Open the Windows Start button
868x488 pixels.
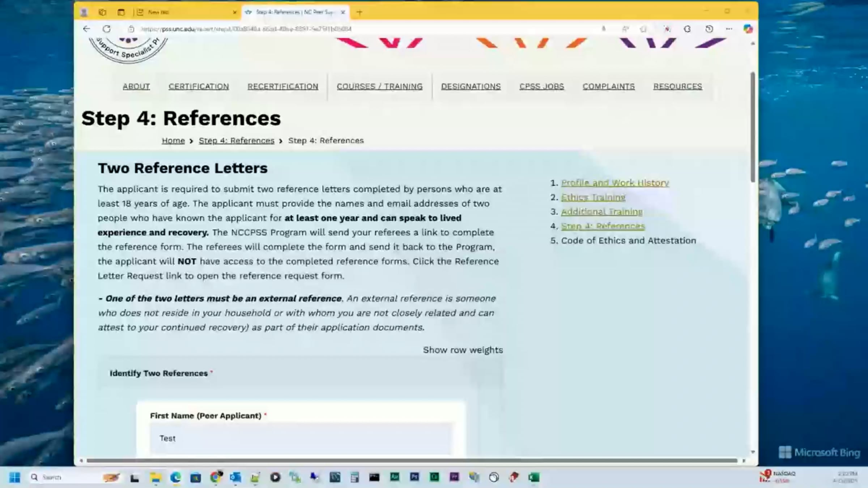14,478
